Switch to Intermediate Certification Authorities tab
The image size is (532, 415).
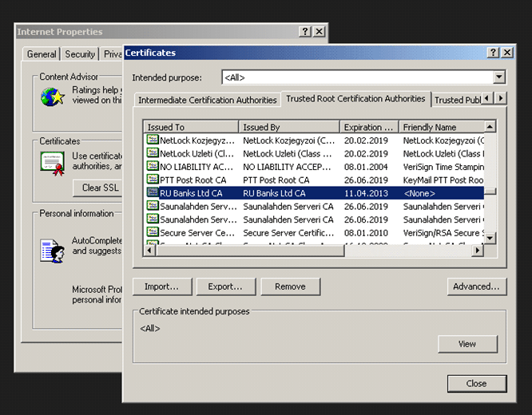[208, 100]
